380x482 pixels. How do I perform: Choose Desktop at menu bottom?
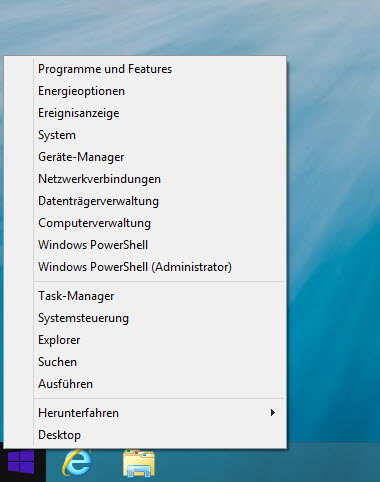point(59,435)
